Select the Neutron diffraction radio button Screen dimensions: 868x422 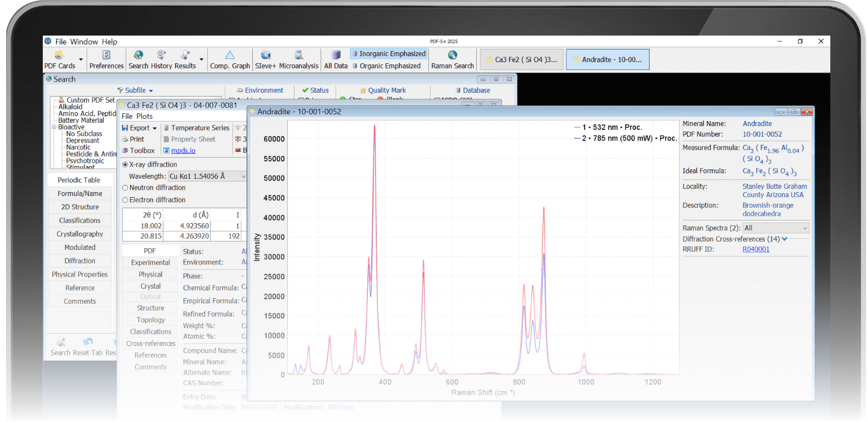point(125,188)
